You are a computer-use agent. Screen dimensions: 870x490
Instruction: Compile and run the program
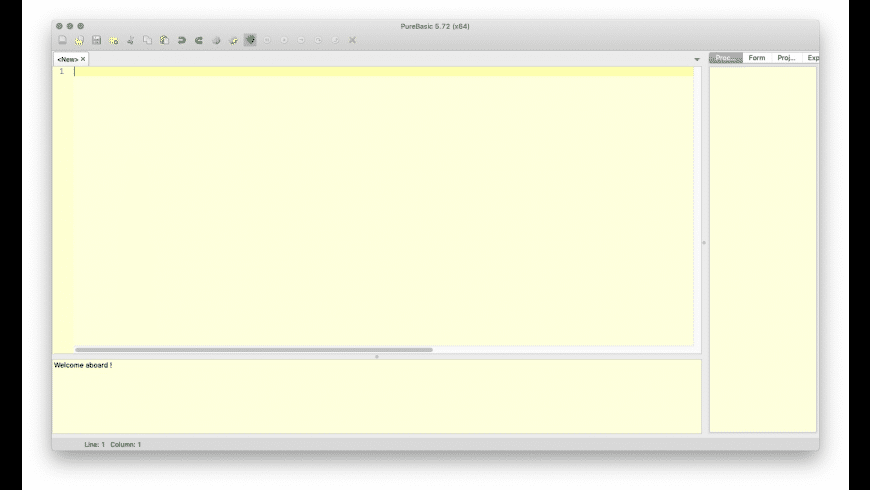pyautogui.click(x=216, y=40)
